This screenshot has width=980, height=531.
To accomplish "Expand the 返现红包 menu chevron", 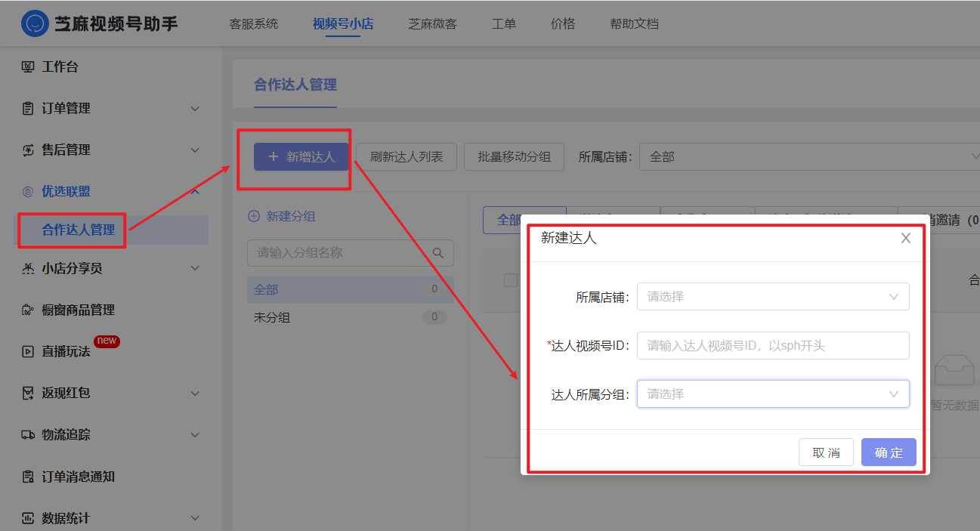I will (x=195, y=393).
